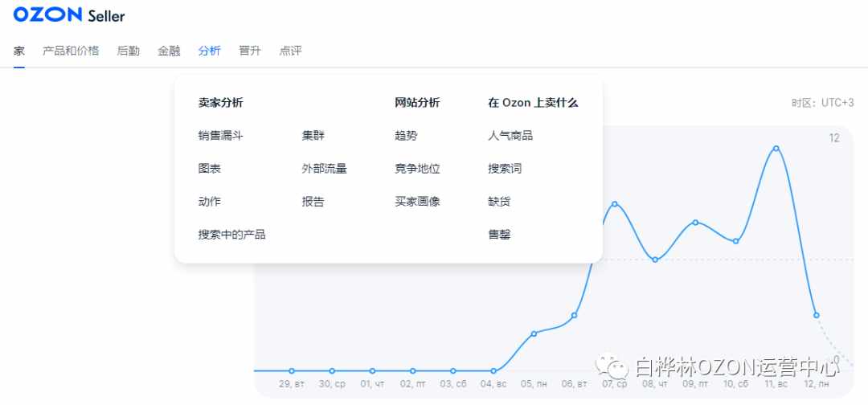Open 竞争地位 competitive position
868x405 pixels.
coord(417,169)
